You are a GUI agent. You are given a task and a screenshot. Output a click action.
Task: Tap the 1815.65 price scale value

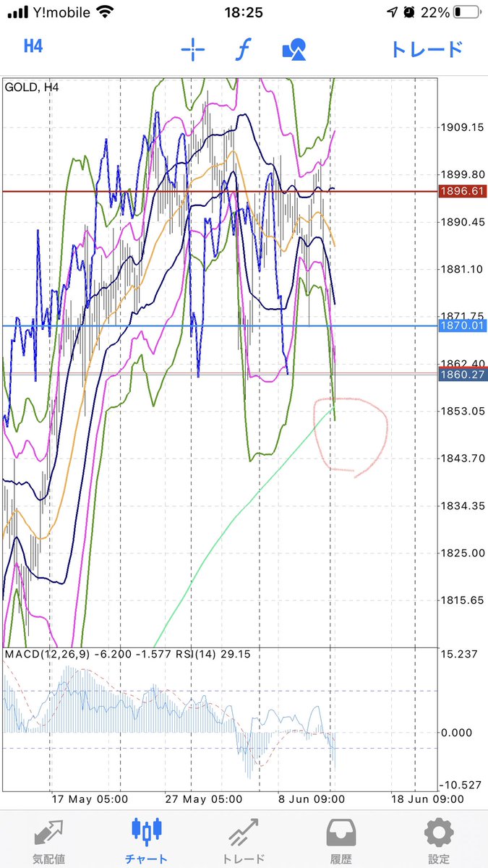pos(463,600)
